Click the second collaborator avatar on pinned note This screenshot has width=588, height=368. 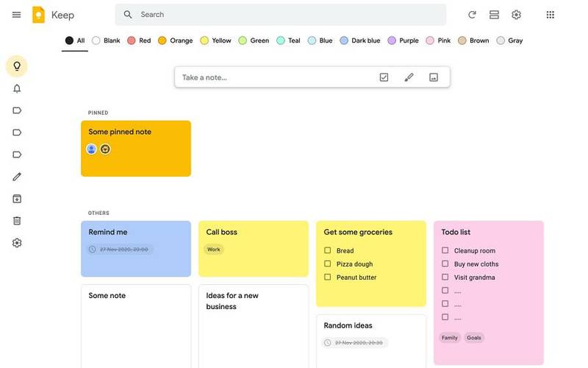tap(105, 149)
